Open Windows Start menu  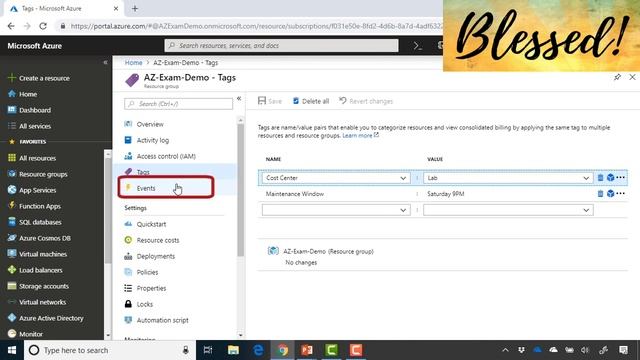(x=12, y=350)
